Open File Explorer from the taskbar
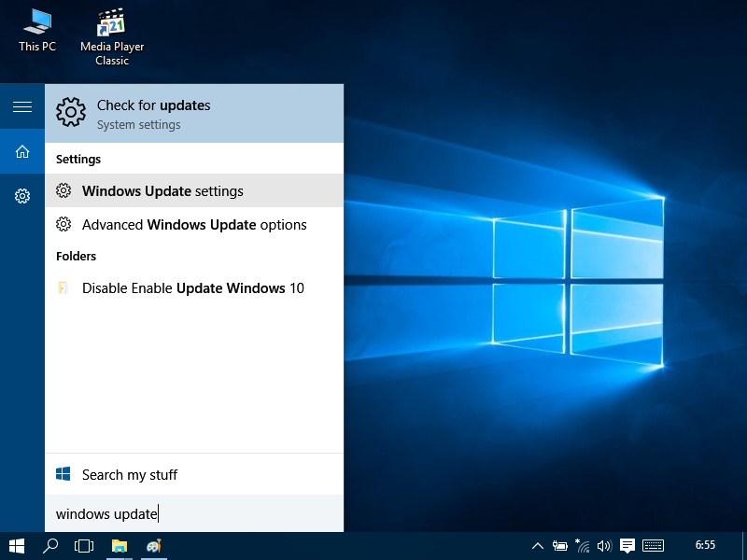This screenshot has width=747, height=560. (120, 546)
